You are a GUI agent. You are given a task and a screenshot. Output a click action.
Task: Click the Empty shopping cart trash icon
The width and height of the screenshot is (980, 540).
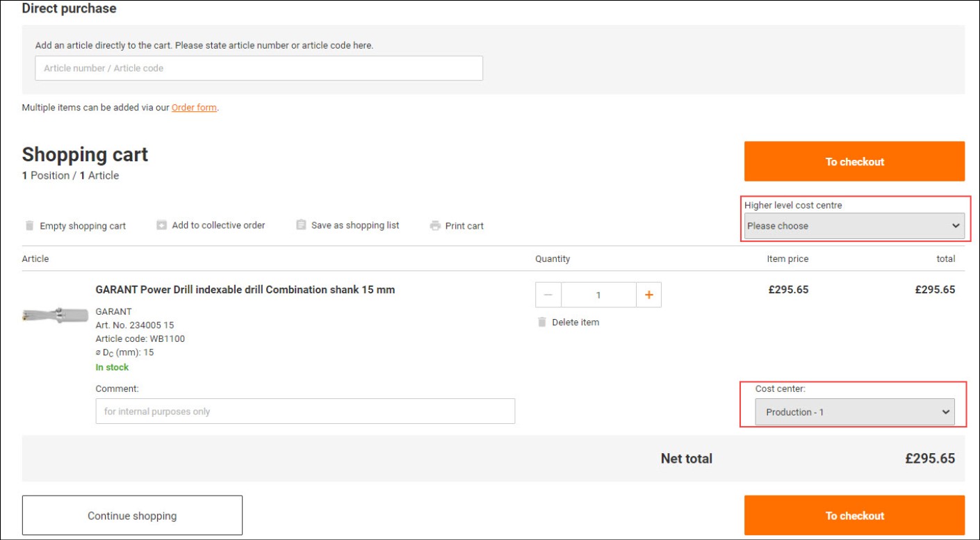29,226
